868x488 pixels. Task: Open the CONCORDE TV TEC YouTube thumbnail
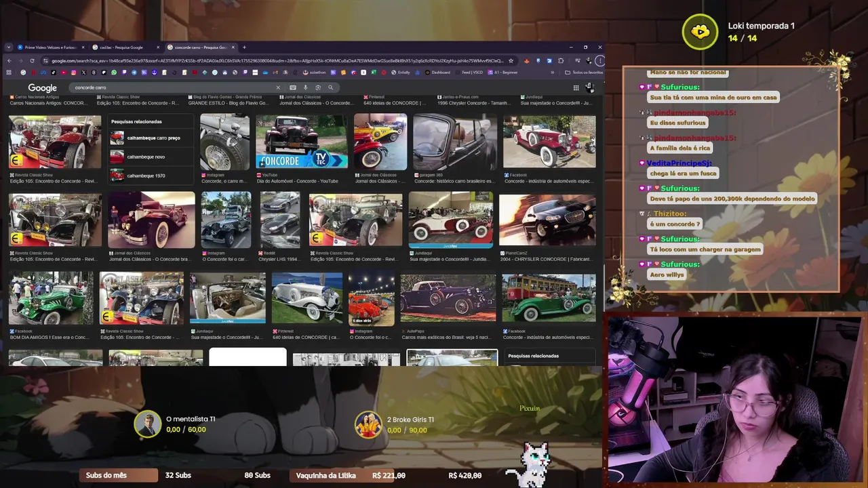302,142
